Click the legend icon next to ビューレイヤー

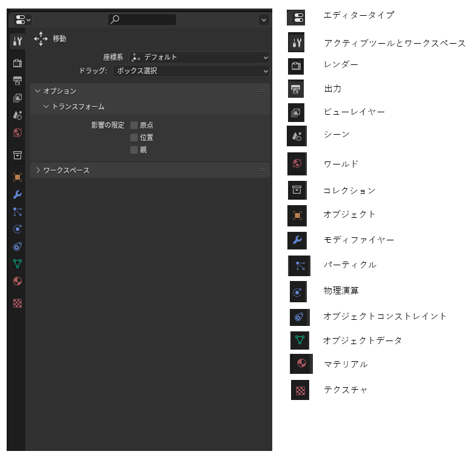[296, 112]
